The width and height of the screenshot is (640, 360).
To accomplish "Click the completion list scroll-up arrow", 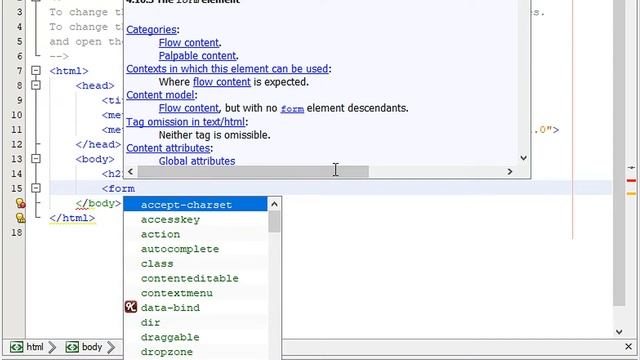I will [274, 204].
